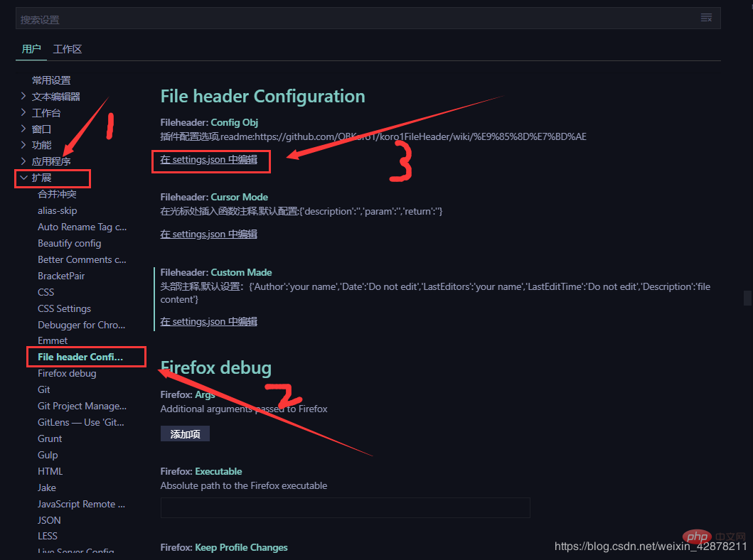
Task: Click the File header Configuration heading
Action: (x=262, y=97)
